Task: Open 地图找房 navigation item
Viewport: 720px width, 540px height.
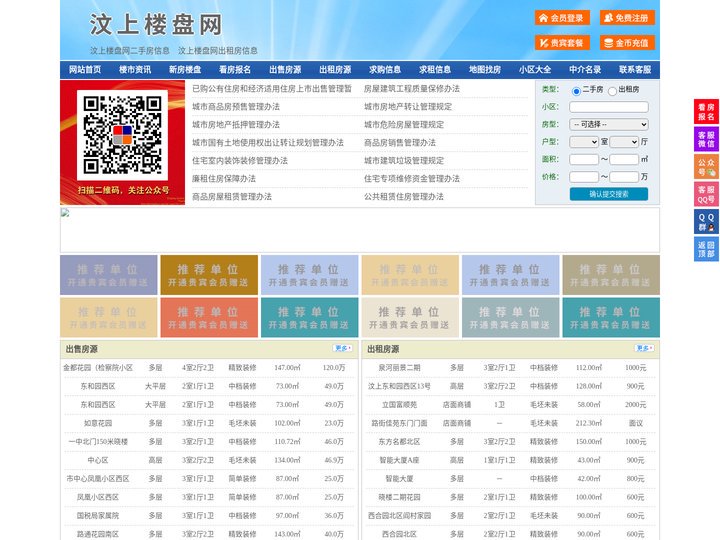Action: coord(485,70)
